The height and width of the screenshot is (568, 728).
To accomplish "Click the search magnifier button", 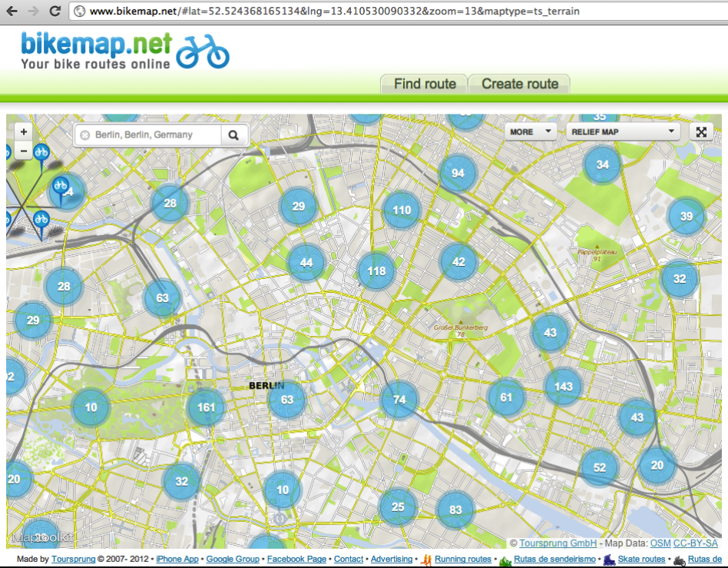I will (234, 135).
